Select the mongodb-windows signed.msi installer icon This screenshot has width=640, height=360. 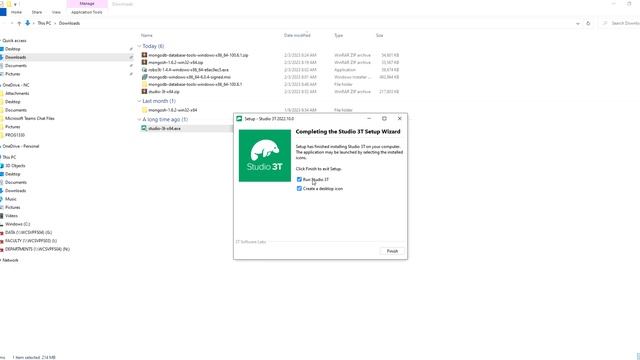pyautogui.click(x=144, y=77)
